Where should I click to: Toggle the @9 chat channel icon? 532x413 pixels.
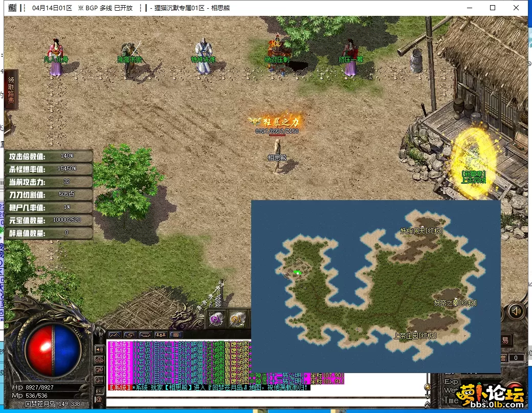pyautogui.click(x=99, y=369)
